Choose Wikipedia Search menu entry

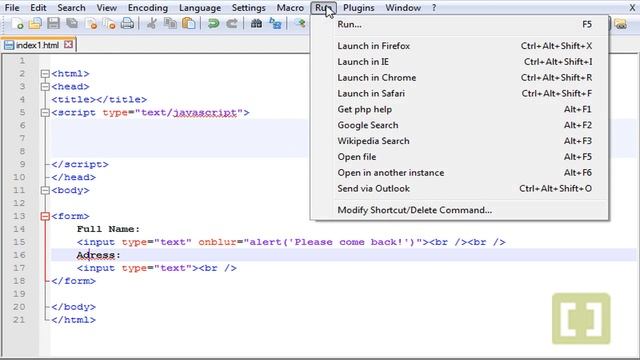460,141
